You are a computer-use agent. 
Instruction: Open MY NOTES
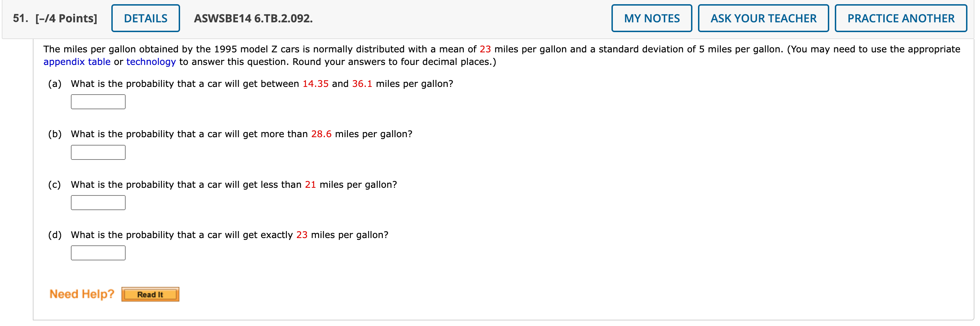click(x=651, y=17)
